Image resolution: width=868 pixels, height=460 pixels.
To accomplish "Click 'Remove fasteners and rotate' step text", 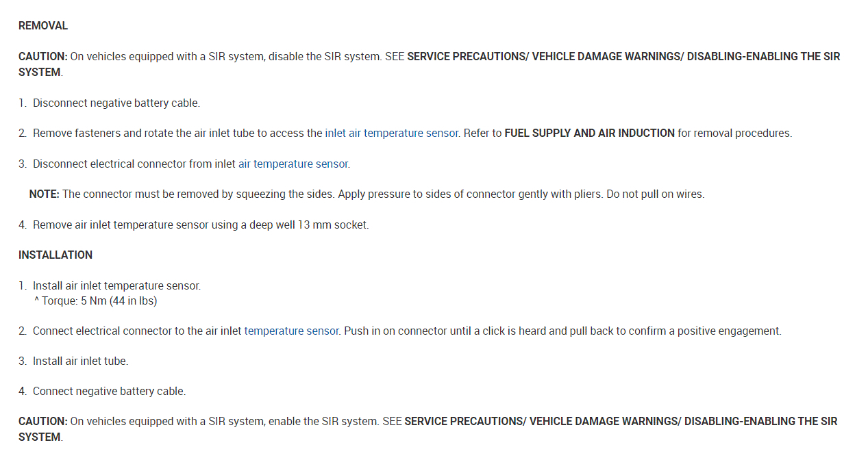I will point(103,133).
